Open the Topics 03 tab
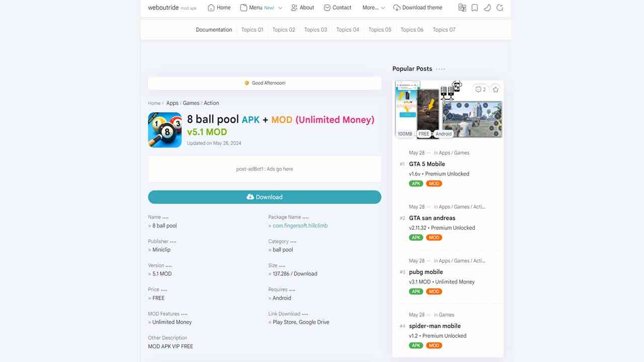Viewport: 644px width, 362px height. [x=315, y=30]
